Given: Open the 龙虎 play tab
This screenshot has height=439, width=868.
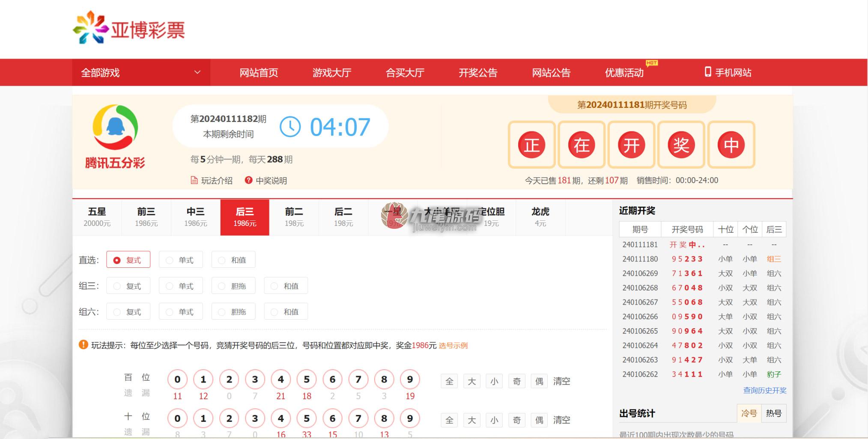Looking at the screenshot, I should click(540, 217).
